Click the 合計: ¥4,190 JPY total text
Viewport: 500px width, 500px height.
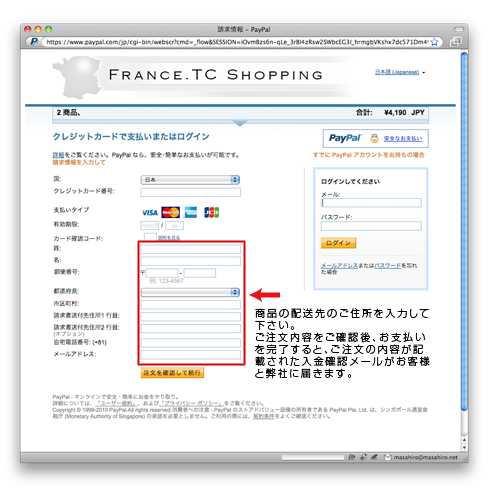pyautogui.click(x=390, y=113)
